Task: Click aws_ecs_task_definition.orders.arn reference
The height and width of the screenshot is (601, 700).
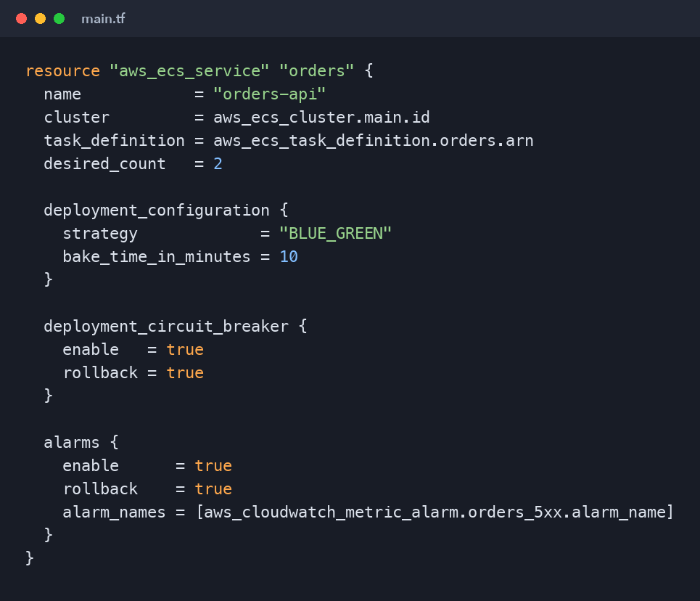Action: click(x=374, y=141)
